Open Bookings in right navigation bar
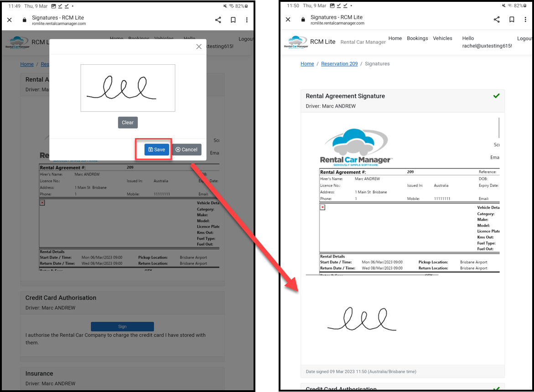Viewport: 534px width, 392px height. coord(417,38)
